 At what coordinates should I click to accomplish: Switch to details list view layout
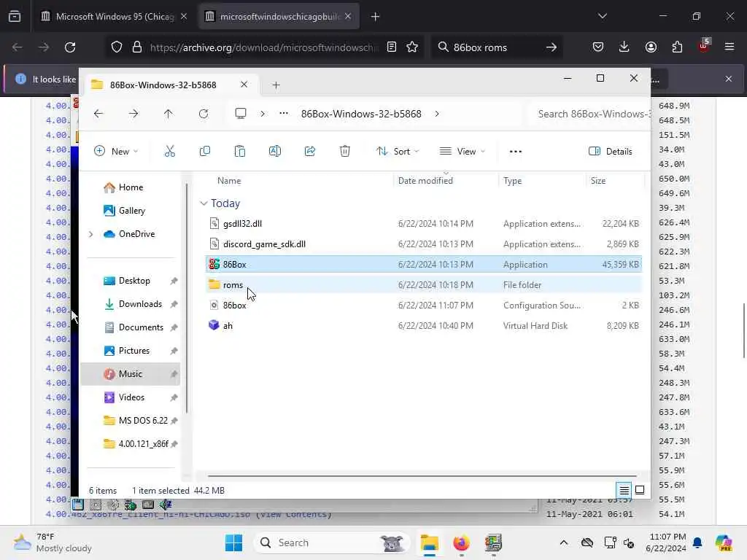(x=624, y=490)
